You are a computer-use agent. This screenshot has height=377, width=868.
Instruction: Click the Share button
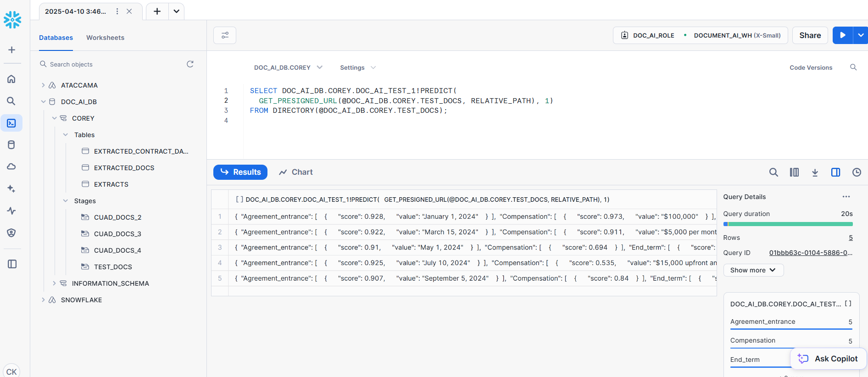(x=810, y=35)
